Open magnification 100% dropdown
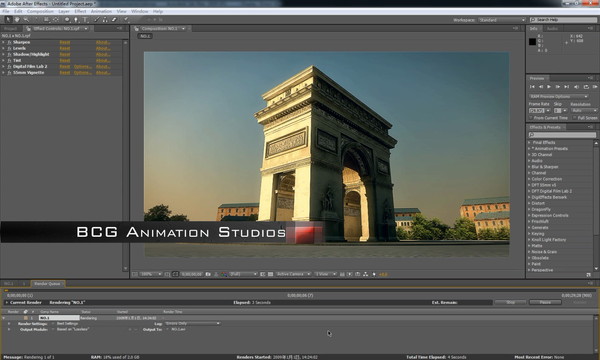This screenshot has height=360, width=600. (x=151, y=274)
